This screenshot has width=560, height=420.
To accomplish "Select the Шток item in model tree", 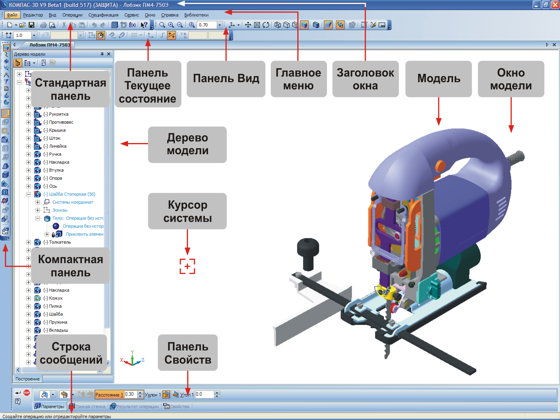I will pyautogui.click(x=52, y=138).
